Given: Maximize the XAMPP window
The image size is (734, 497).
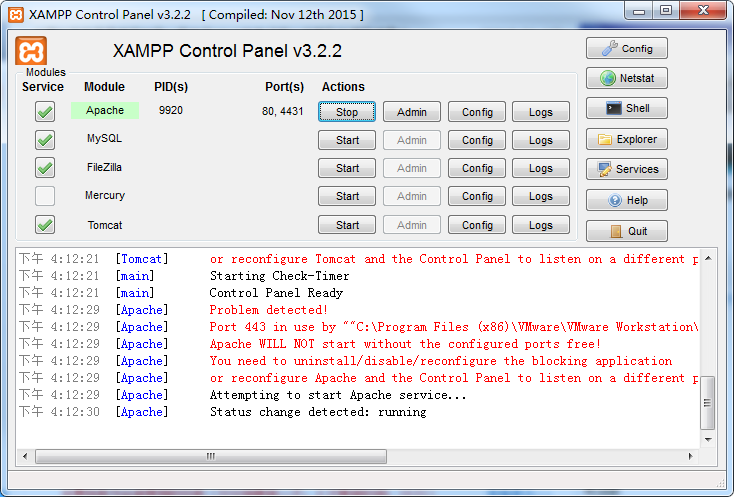Looking at the screenshot, I should tap(666, 11).
